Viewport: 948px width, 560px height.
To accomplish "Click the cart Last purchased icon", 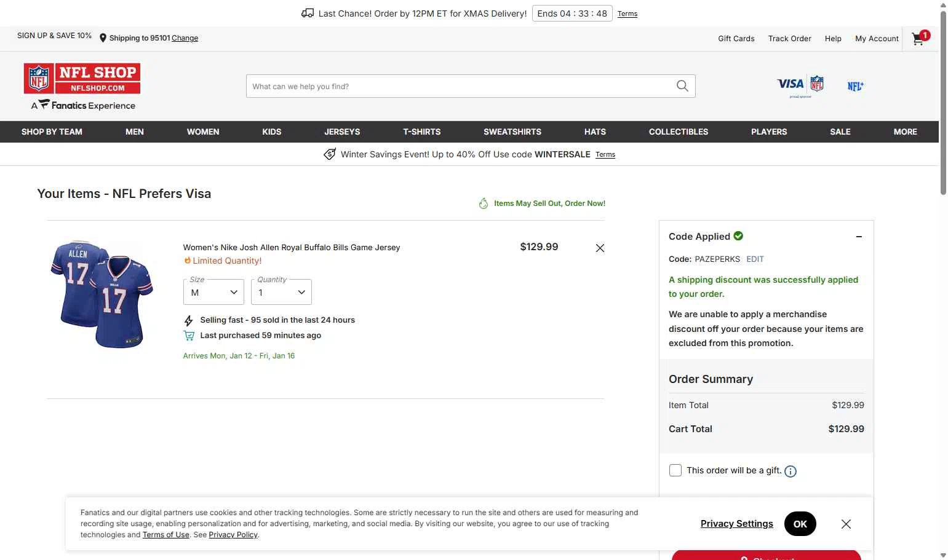I will pos(189,336).
